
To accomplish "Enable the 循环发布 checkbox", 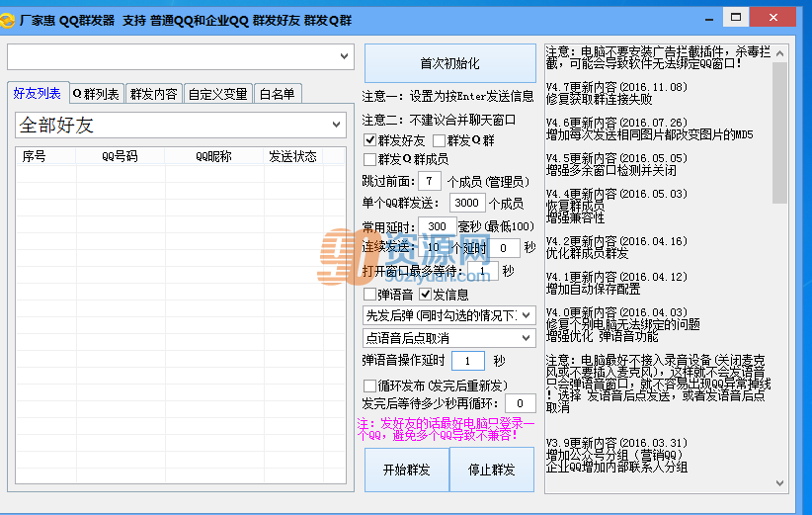I will [x=369, y=386].
